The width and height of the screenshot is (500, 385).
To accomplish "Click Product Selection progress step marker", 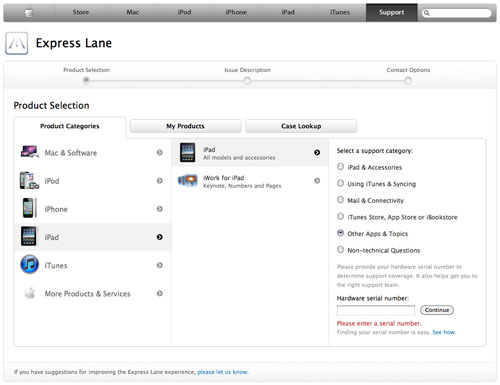I will tap(86, 80).
